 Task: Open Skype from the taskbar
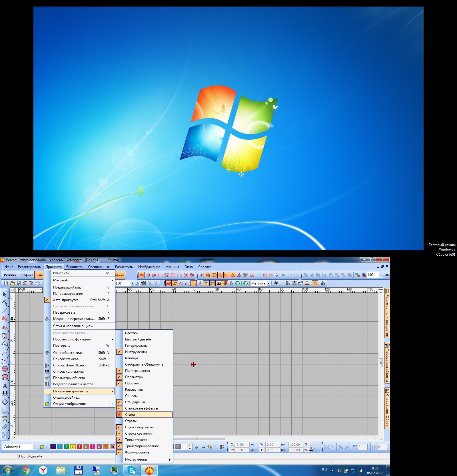pos(132,470)
